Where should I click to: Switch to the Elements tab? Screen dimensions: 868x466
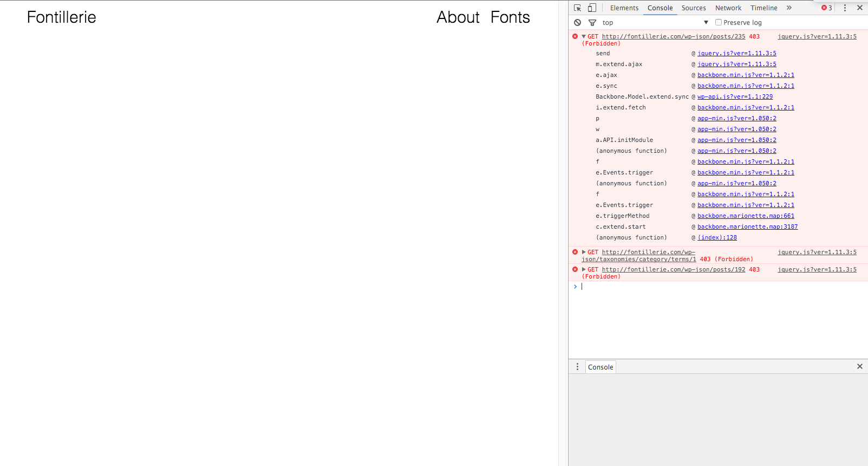click(x=624, y=8)
